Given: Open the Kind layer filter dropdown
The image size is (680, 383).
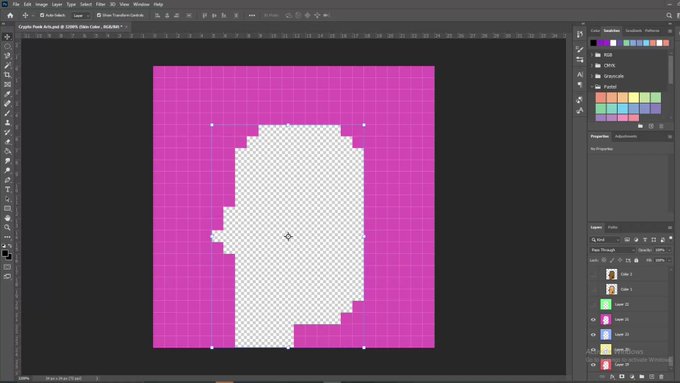Looking at the screenshot, I should pos(605,239).
